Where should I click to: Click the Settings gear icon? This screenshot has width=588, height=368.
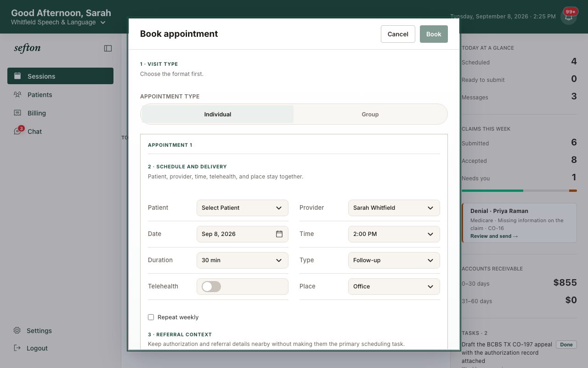point(17,330)
